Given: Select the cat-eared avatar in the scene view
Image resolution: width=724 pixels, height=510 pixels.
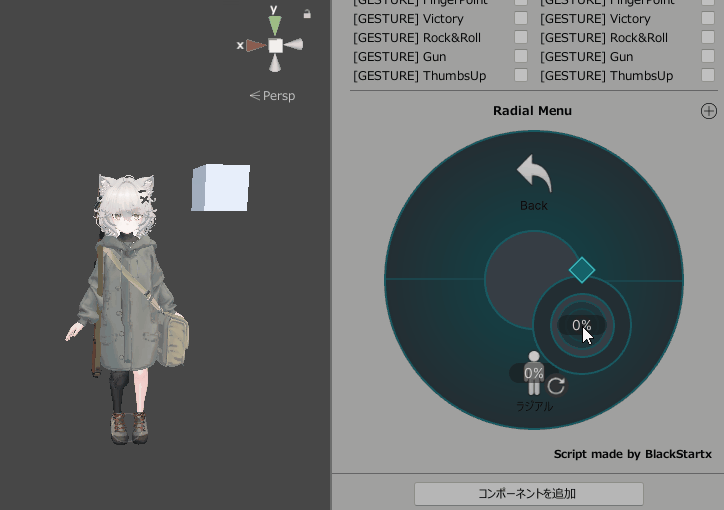Looking at the screenshot, I should [127, 309].
